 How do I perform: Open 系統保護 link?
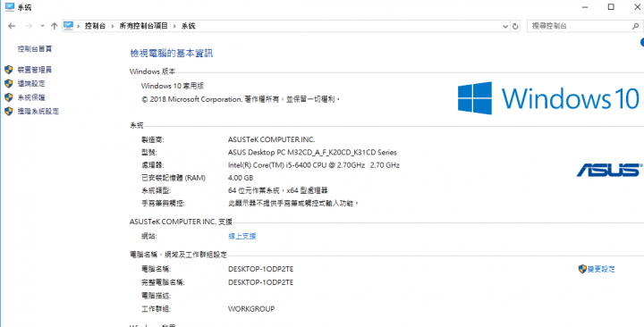tap(31, 97)
